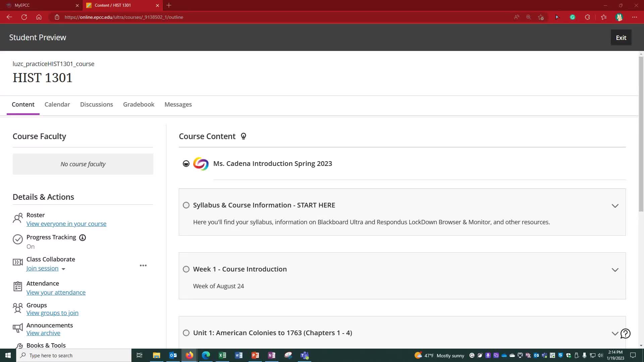This screenshot has width=644, height=362.
Task: Mark Unit 1: American Colonies as complete
Action: point(186,333)
